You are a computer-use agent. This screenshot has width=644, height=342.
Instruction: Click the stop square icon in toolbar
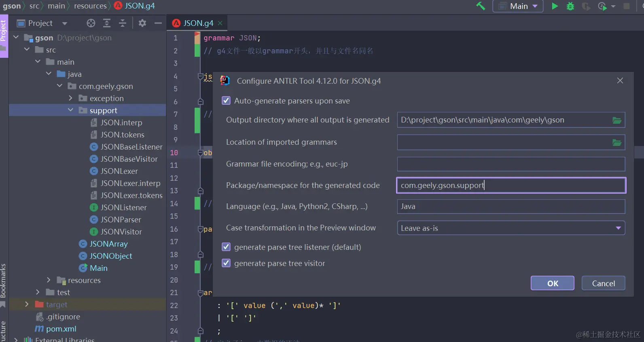[627, 6]
